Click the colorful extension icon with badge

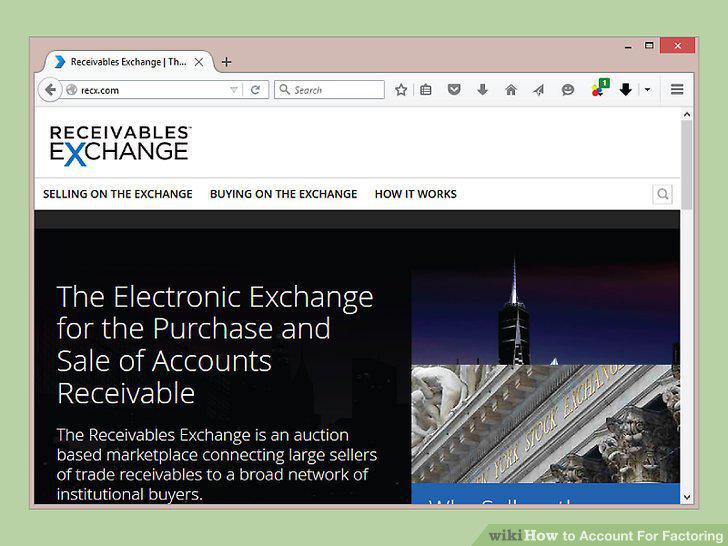pyautogui.click(x=599, y=88)
